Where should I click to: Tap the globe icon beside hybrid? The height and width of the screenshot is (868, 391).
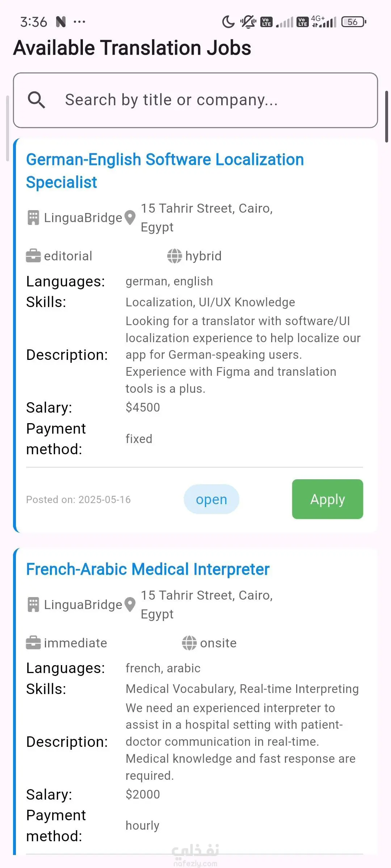pyautogui.click(x=175, y=256)
